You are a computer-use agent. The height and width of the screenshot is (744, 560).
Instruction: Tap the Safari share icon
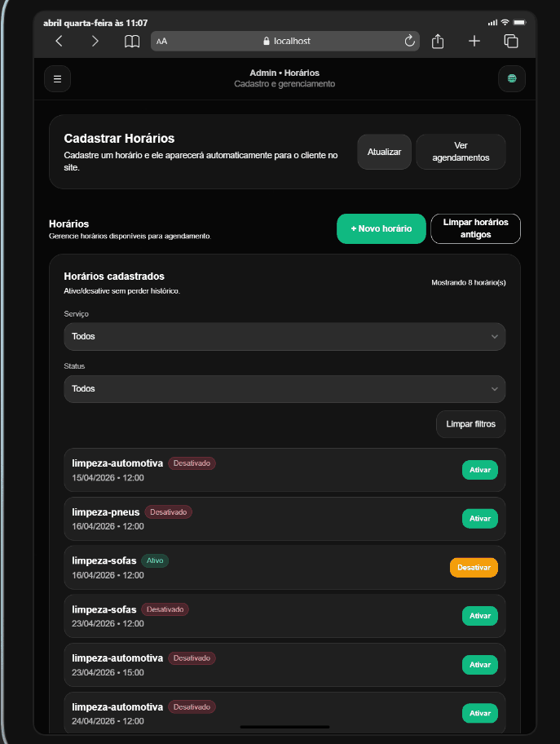tap(438, 41)
